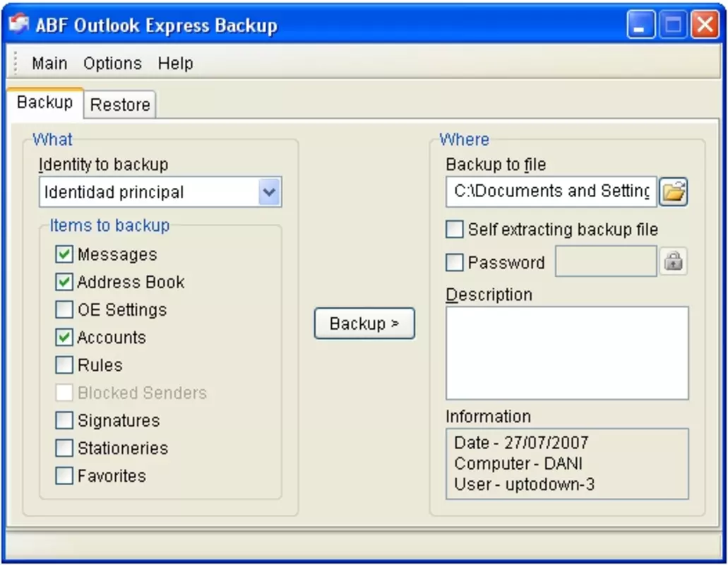Maximize the ABF Outlook Express Backup window
728x565 pixels.
click(673, 25)
